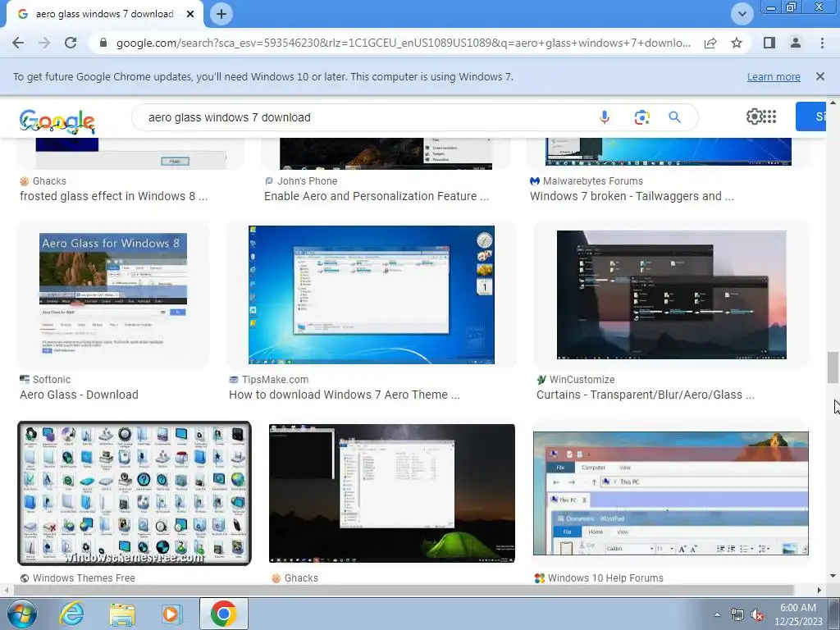Click the Chrome taskbar icon
This screenshot has height=630, width=840.
click(224, 614)
